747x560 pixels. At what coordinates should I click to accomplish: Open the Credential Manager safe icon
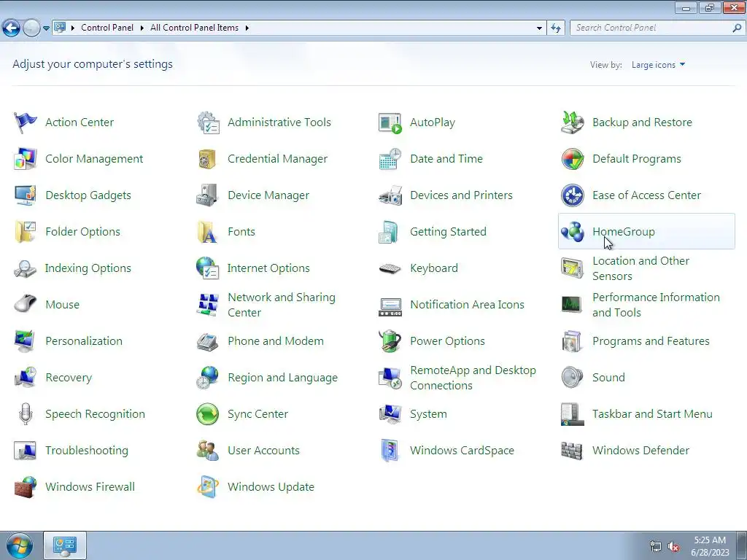pyautogui.click(x=207, y=159)
